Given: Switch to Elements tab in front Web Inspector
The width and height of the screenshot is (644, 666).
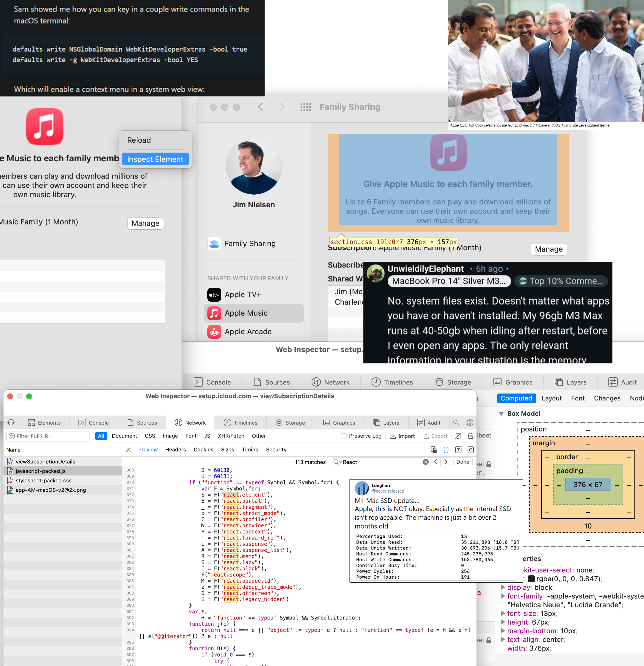Looking at the screenshot, I should pyautogui.click(x=44, y=422).
